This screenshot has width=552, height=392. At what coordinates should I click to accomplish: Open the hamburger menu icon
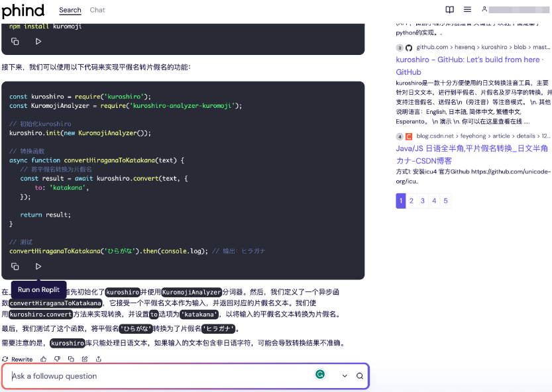point(468,9)
